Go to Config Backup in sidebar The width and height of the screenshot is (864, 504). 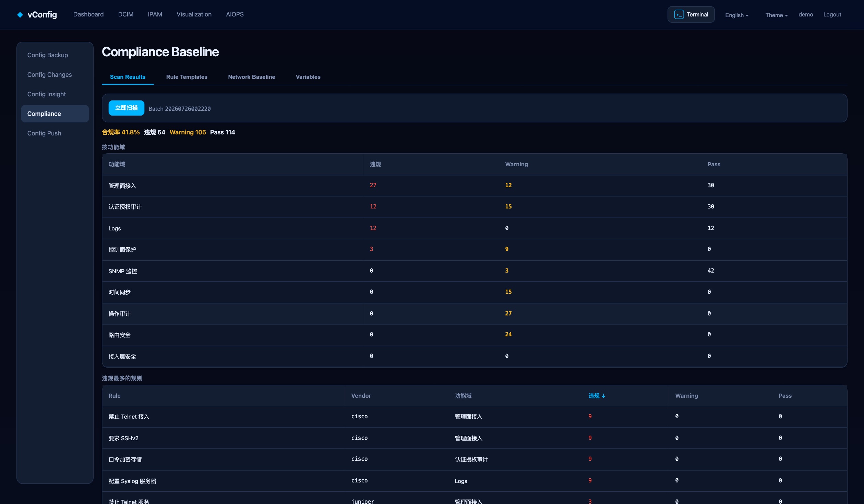click(x=55, y=55)
